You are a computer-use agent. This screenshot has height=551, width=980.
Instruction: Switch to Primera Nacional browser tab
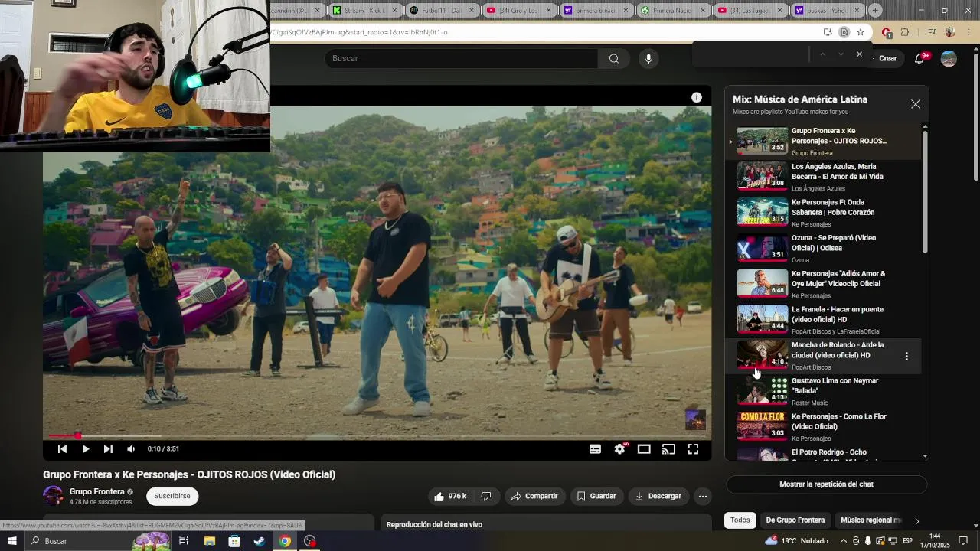(x=672, y=10)
